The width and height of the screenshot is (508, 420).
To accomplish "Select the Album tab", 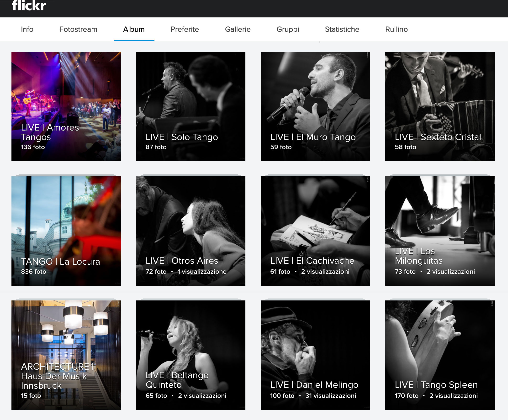I will (134, 29).
